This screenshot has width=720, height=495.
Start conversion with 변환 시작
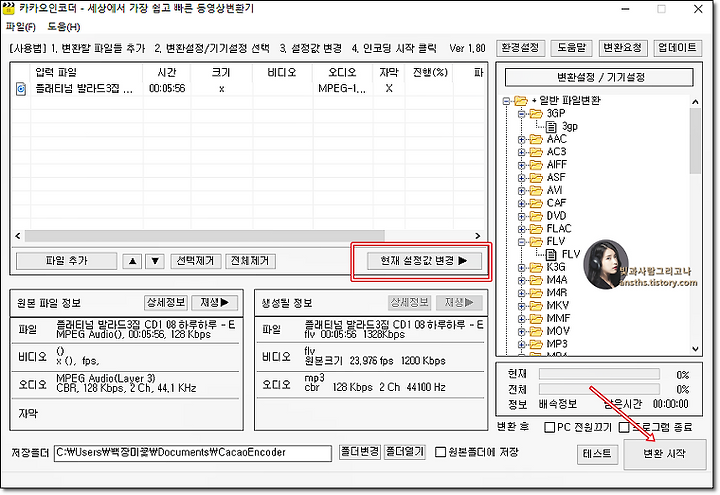click(x=664, y=454)
